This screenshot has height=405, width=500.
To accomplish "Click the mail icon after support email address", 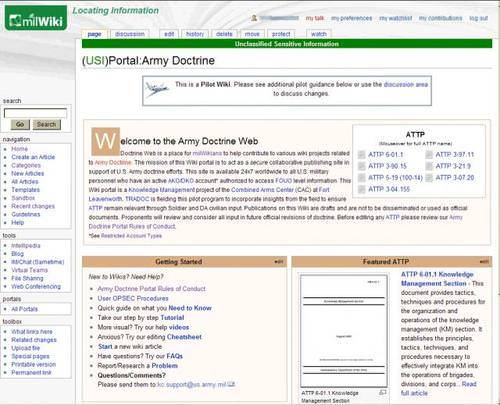I will tap(231, 384).
